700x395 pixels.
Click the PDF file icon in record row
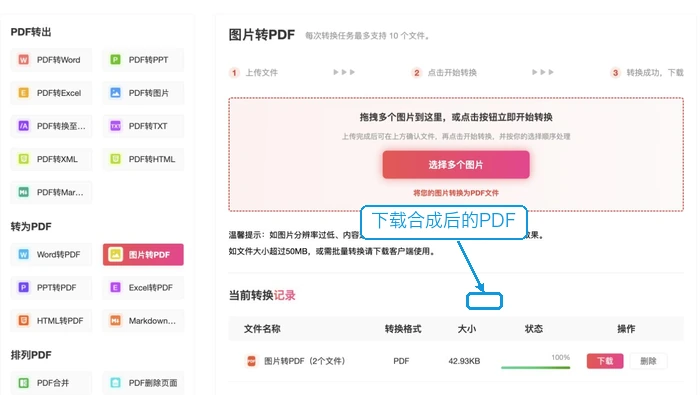(251, 361)
